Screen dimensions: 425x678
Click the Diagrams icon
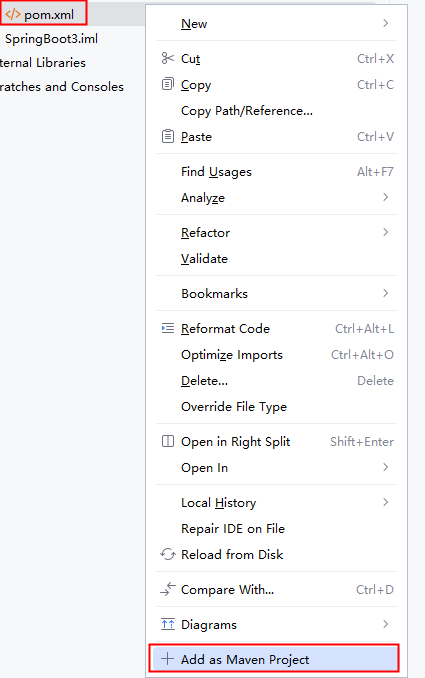pos(167,624)
